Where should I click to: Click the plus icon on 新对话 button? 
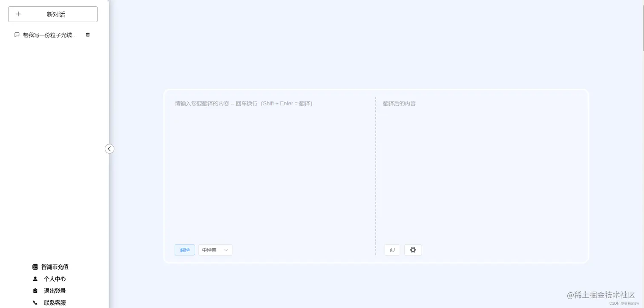[18, 14]
